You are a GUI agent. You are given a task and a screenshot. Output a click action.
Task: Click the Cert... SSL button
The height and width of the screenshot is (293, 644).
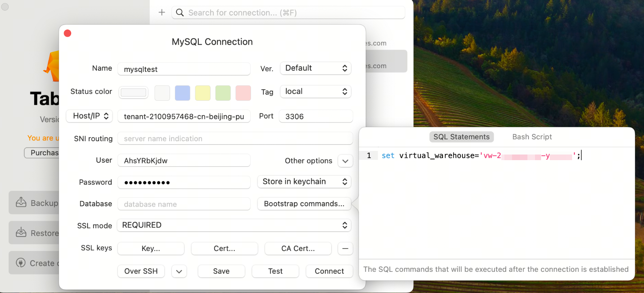[225, 249]
